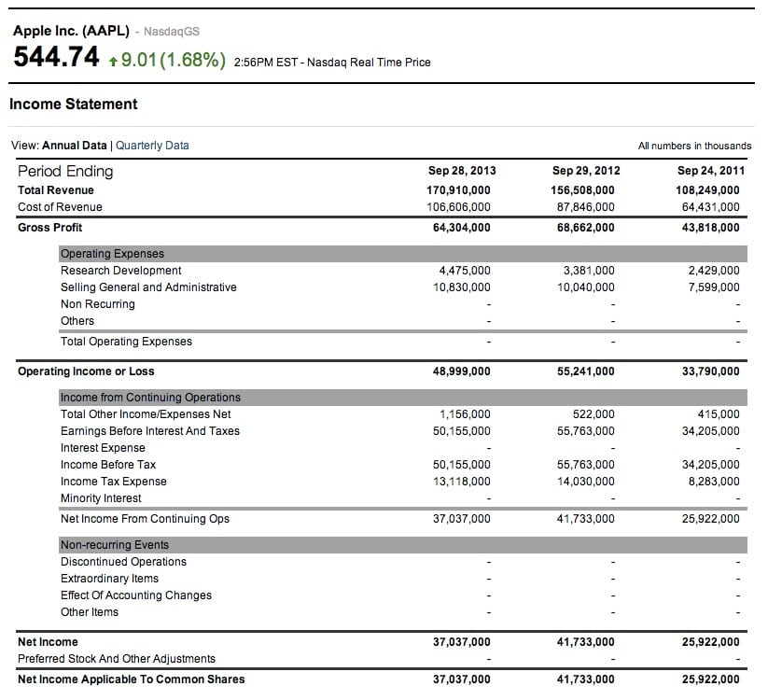Select the Sep 24, 2011 column header
Viewport: 768px width, 700px height.
click(711, 171)
